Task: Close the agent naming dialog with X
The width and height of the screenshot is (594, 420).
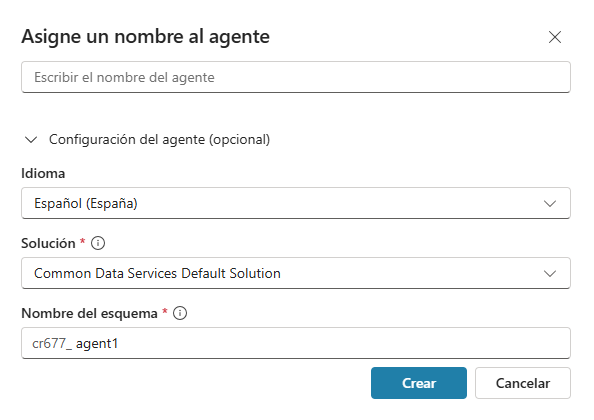Action: (555, 37)
